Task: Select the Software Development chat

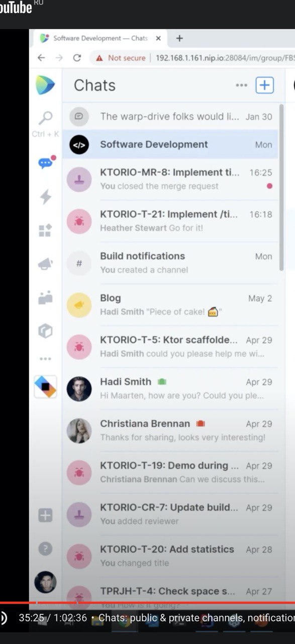Action: (170, 144)
